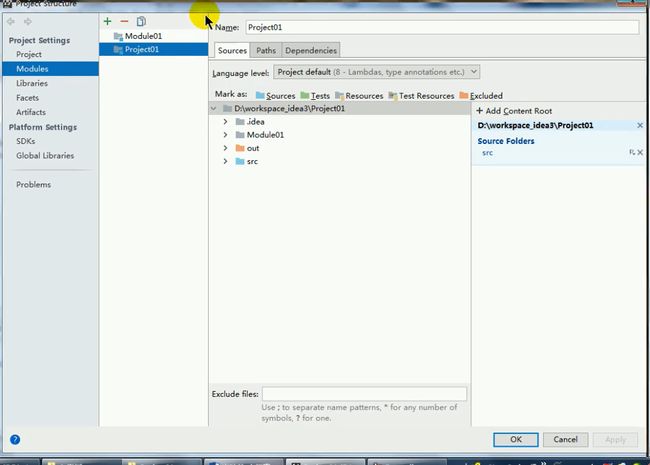Mark selected folder as Sources
The height and width of the screenshot is (465, 650).
[x=275, y=96]
